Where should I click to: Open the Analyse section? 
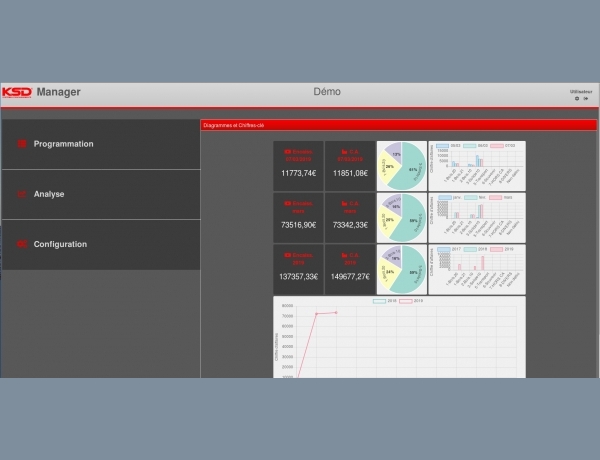49,194
